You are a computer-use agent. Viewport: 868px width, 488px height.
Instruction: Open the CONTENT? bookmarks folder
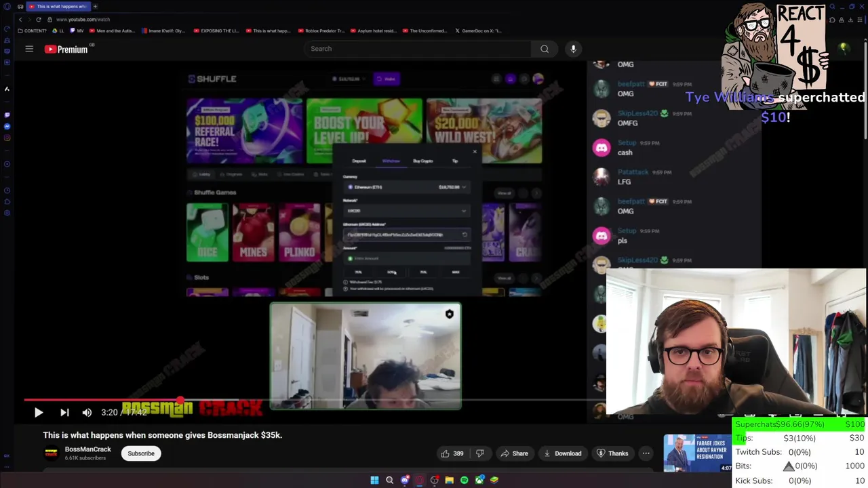click(33, 30)
